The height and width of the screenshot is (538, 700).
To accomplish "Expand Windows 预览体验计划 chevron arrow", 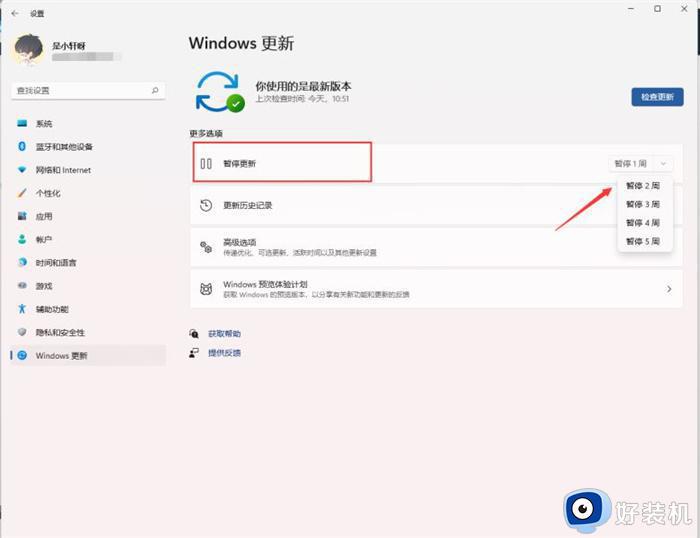I will tap(669, 289).
